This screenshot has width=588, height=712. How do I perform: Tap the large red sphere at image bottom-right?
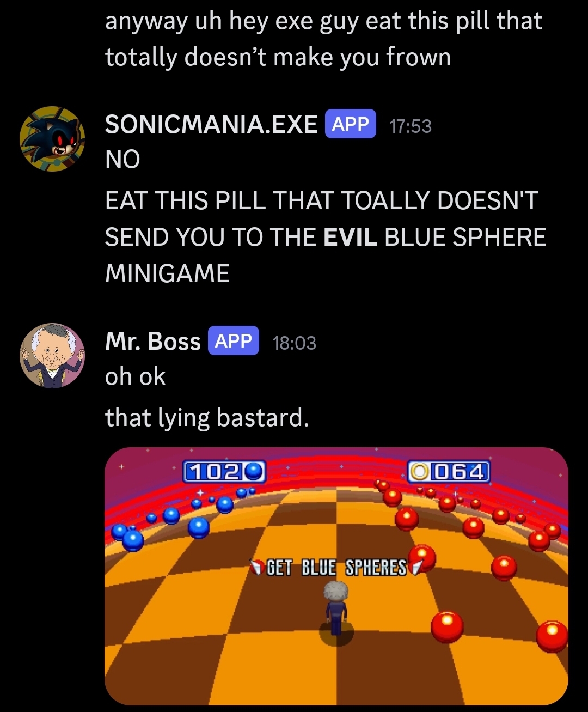click(x=552, y=636)
